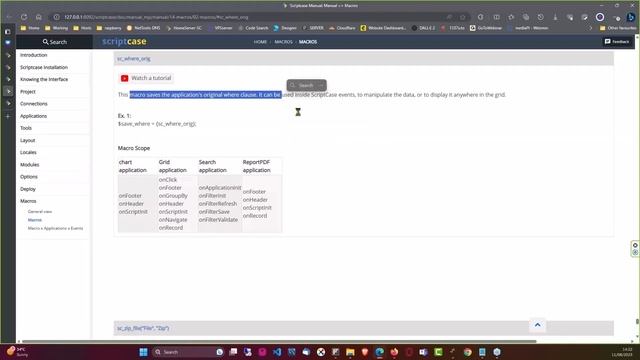
Task: Open the DALL-E 2 bookmark
Action: [423, 28]
